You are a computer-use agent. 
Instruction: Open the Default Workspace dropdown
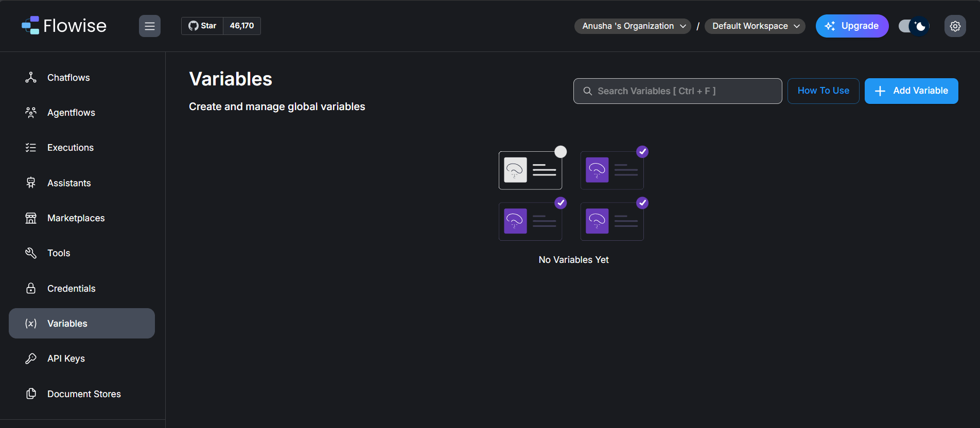[x=755, y=26]
